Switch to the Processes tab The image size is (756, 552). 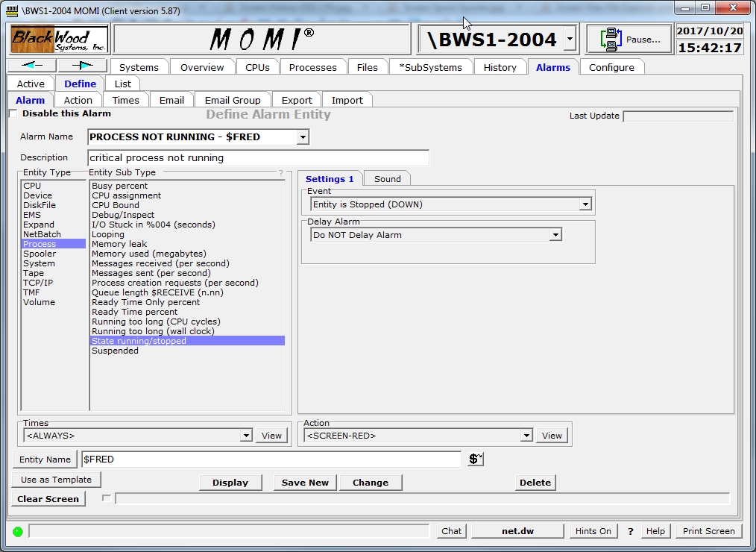pyautogui.click(x=312, y=67)
